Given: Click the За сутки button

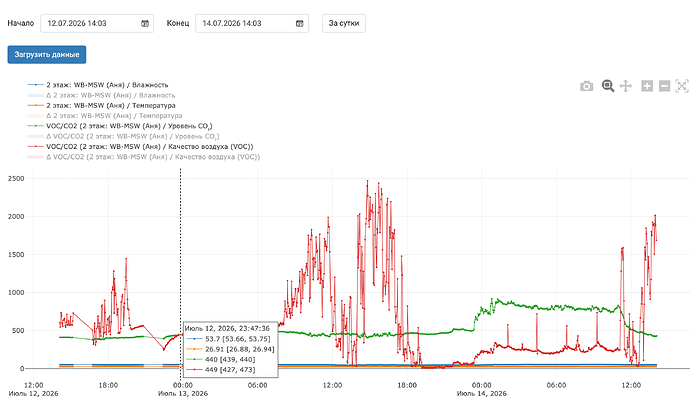Looking at the screenshot, I should [x=344, y=23].
